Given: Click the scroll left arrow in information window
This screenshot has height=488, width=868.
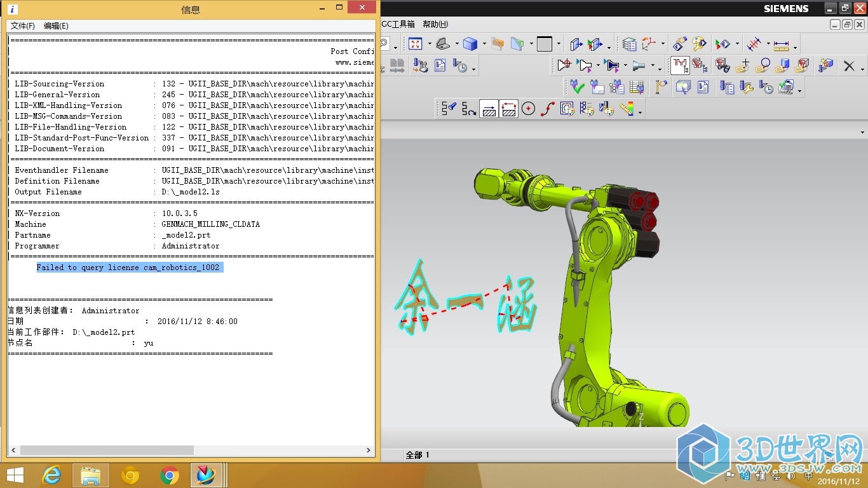Looking at the screenshot, I should tap(13, 450).
